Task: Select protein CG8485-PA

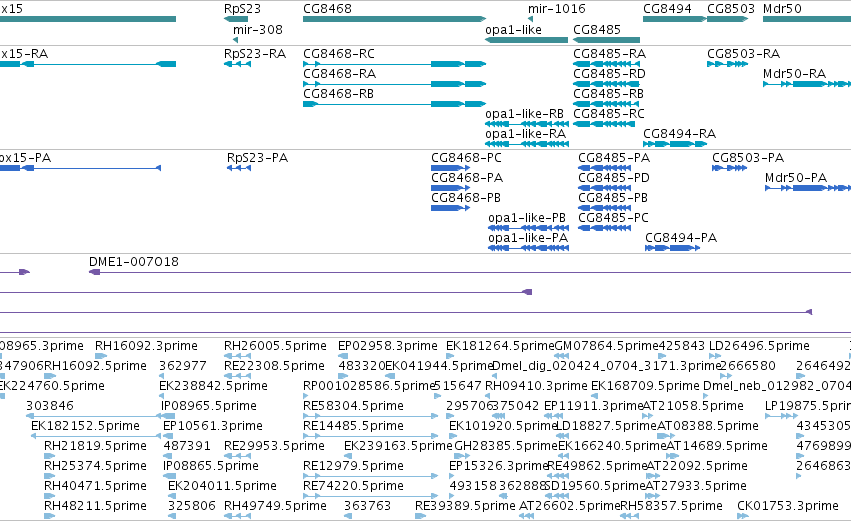Action: coord(614,158)
